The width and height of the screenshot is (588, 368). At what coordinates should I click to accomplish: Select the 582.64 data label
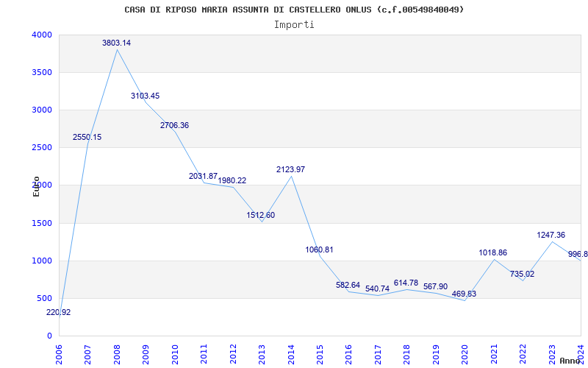pos(348,285)
